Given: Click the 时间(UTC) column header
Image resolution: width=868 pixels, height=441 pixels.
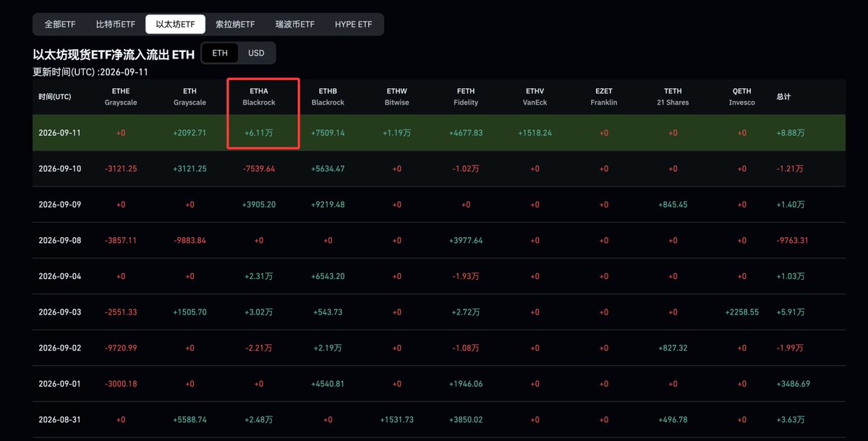Looking at the screenshot, I should click(55, 97).
